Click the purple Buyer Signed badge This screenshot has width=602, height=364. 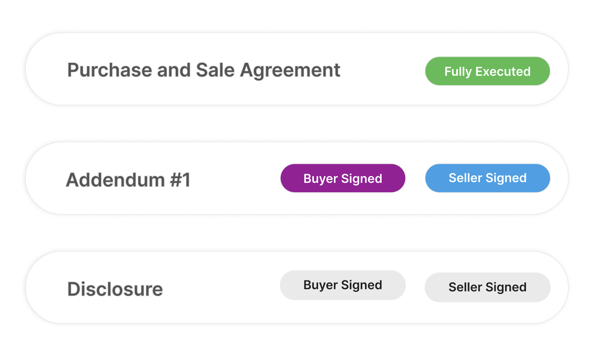pyautogui.click(x=343, y=178)
